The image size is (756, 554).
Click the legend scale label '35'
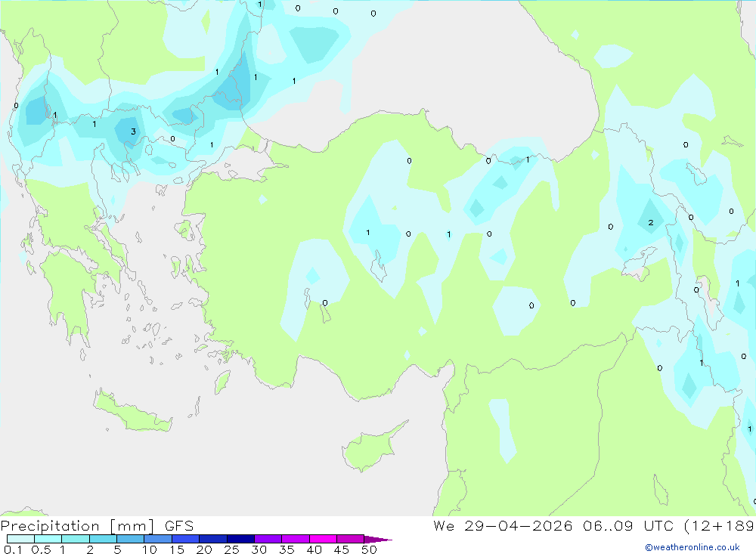(x=287, y=549)
